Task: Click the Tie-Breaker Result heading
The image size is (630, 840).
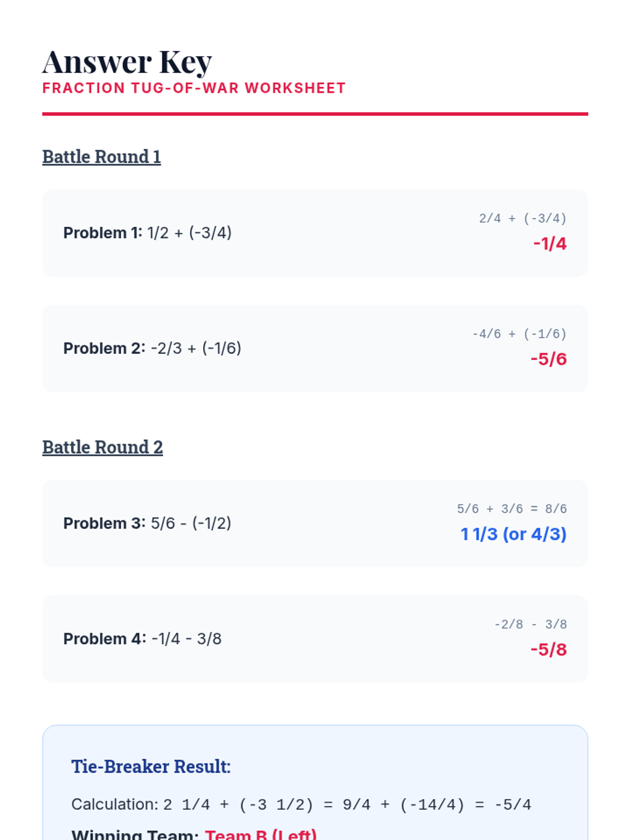Action: (151, 766)
